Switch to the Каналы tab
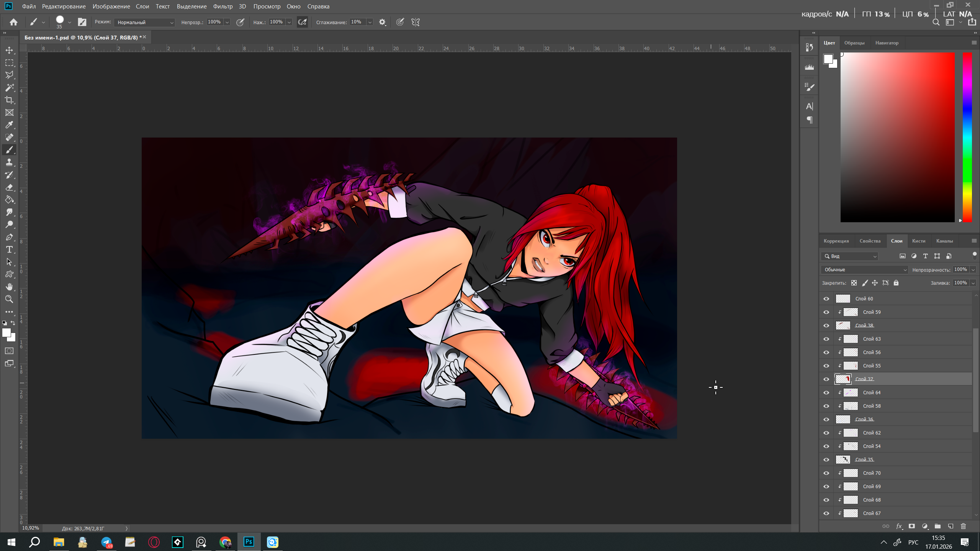 click(x=944, y=241)
